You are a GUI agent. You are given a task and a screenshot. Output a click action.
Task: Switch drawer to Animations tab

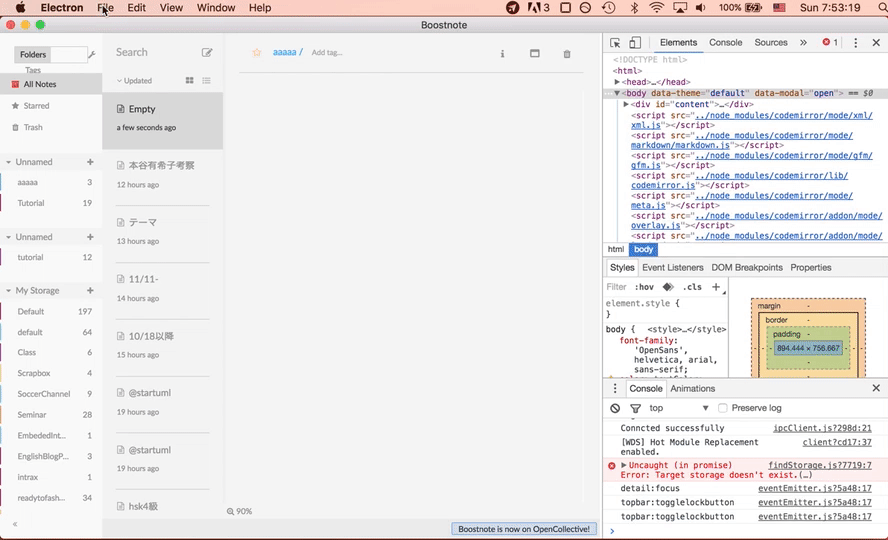coord(693,389)
